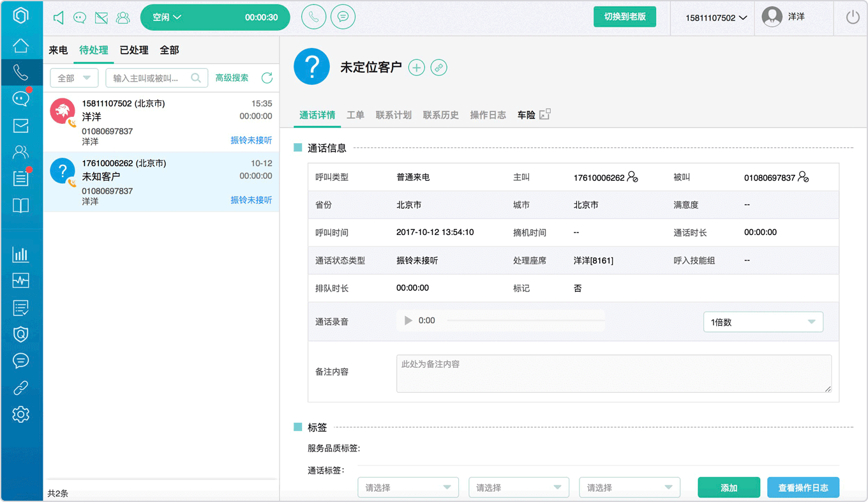Click the link icon next to 未定位客户
868x502 pixels.
[x=439, y=68]
